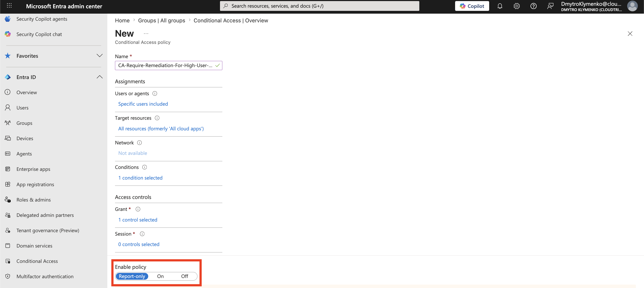The width and height of the screenshot is (644, 288).
Task: Click the App registrations icon
Action: click(8, 184)
